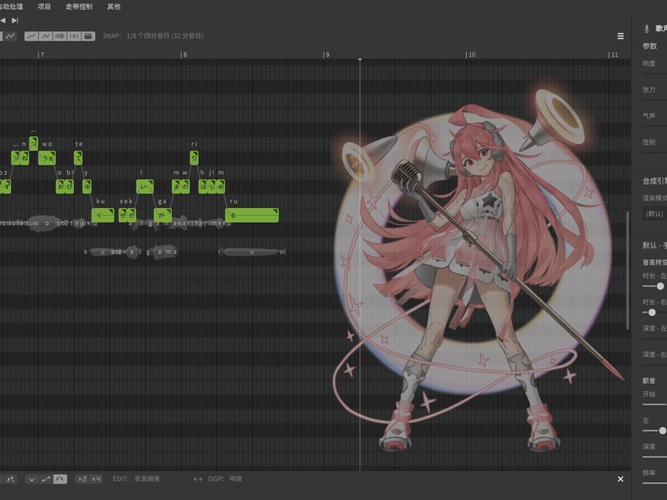Click measure 8 on the timeline ruler
The height and width of the screenshot is (500, 667).
[x=183, y=54]
